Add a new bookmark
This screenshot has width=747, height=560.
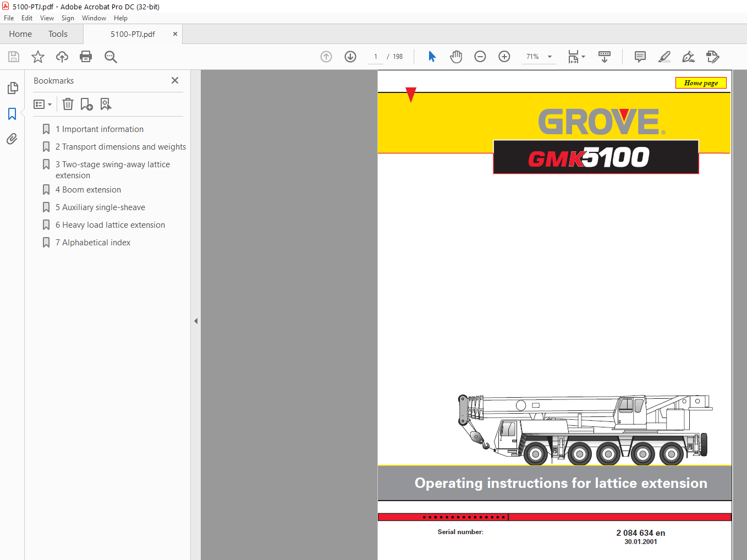point(87,104)
